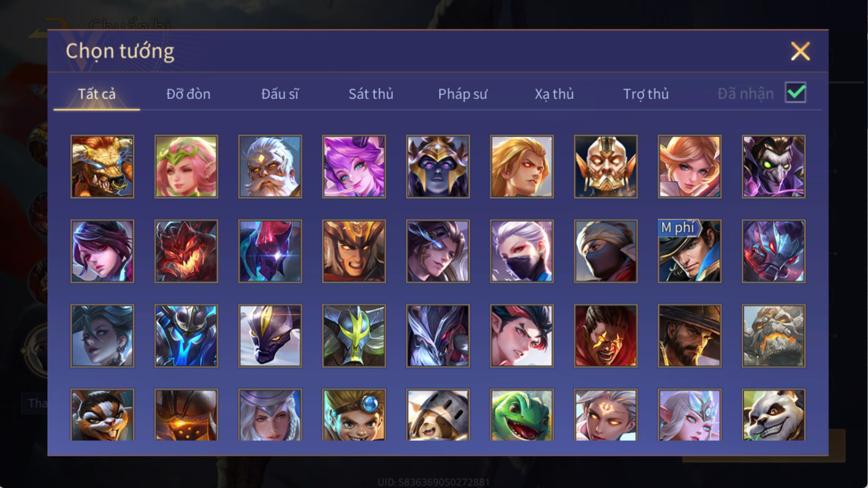Choose the golden-masked warrior with pointed ears
Image resolution: width=868 pixels, height=488 pixels.
pyautogui.click(x=606, y=166)
